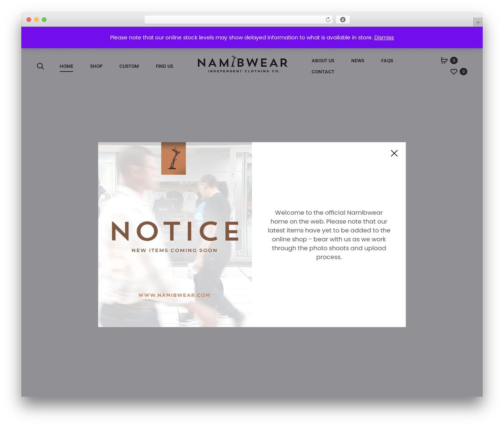Click the browser reload icon

[328, 20]
